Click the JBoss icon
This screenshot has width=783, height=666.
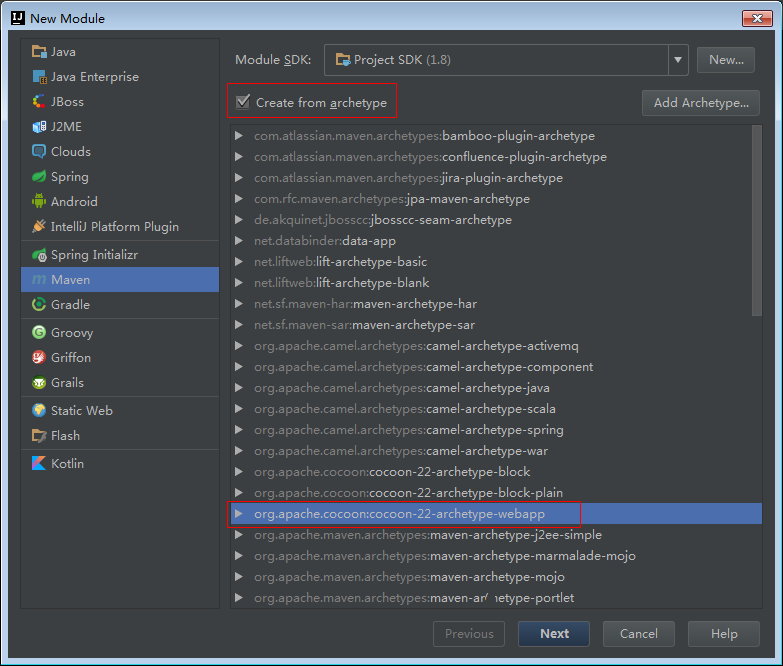[x=39, y=102]
